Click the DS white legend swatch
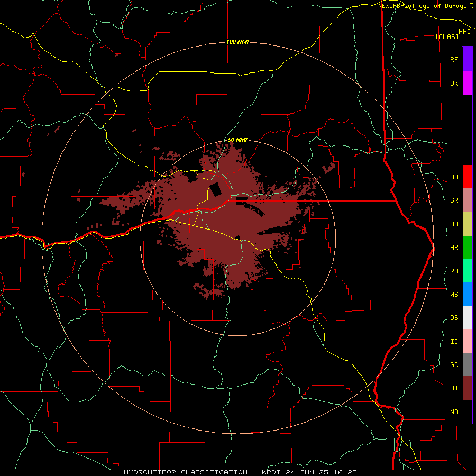 pos(467,317)
